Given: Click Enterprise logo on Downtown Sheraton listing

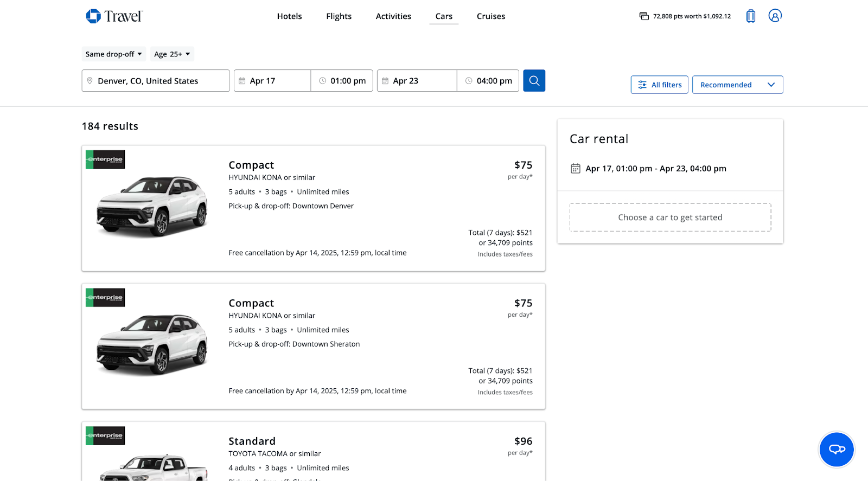Looking at the screenshot, I should pos(105,298).
